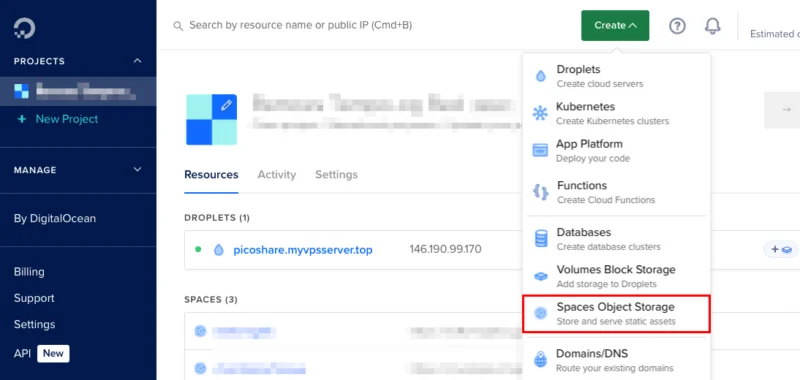Screen dimensions: 800x380
Task: Open picoshare.myvpsserver.top droplet link
Action: tap(303, 250)
